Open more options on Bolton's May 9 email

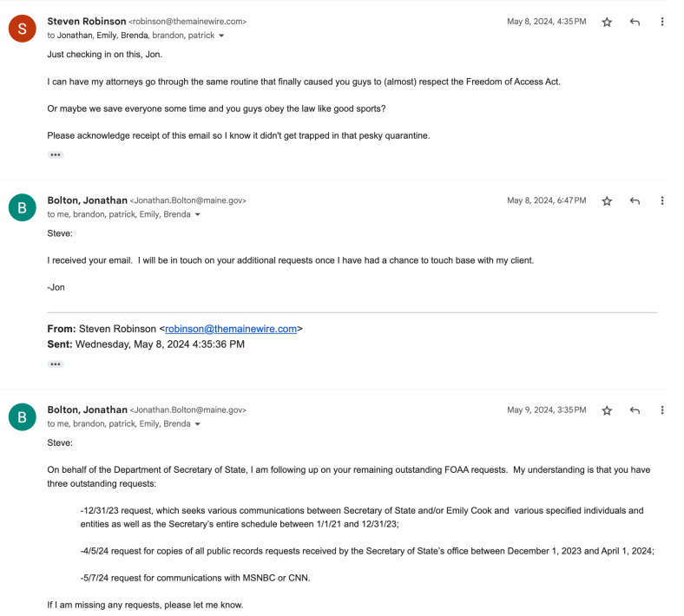point(662,410)
